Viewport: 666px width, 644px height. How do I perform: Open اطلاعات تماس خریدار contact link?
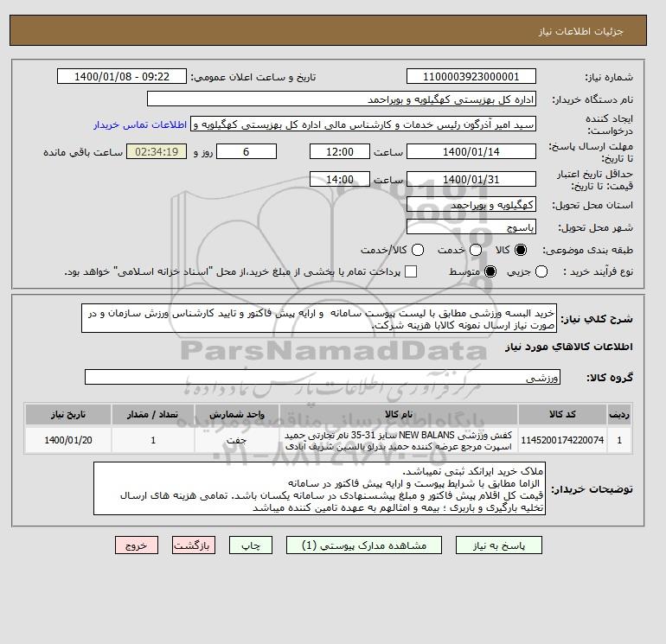click(x=140, y=124)
